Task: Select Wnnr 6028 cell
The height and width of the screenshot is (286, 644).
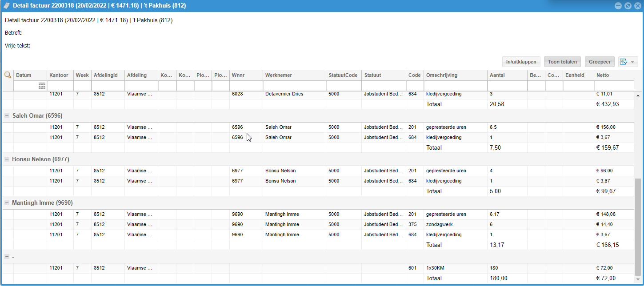Action: [x=246, y=94]
